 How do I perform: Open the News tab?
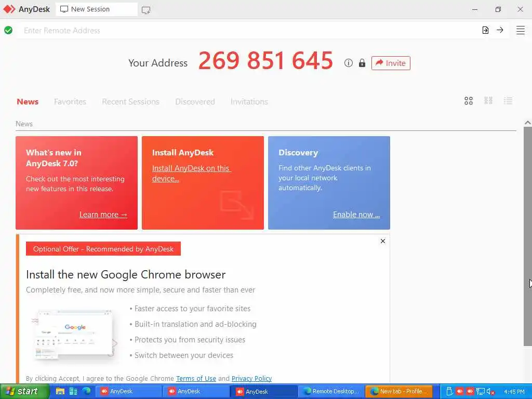coord(28,102)
